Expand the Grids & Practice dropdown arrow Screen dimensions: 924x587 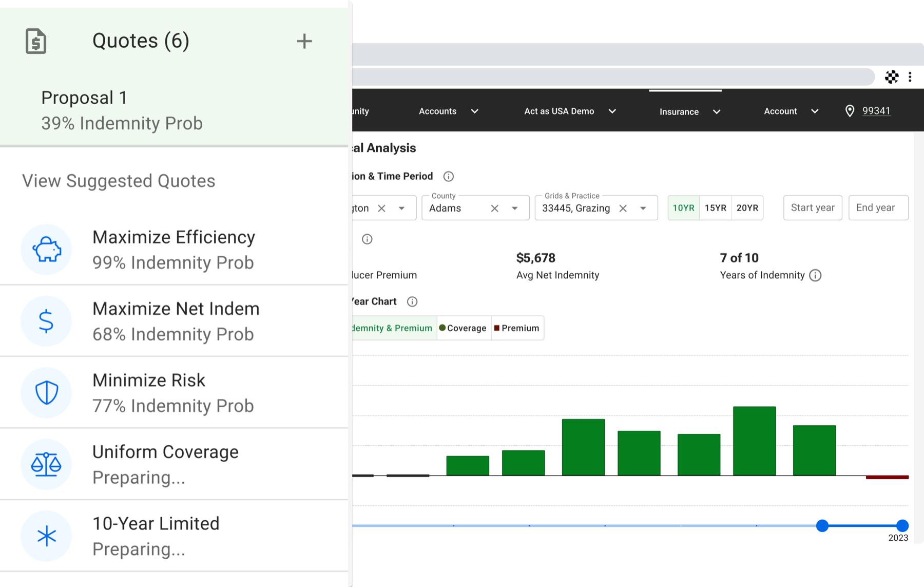[643, 209]
